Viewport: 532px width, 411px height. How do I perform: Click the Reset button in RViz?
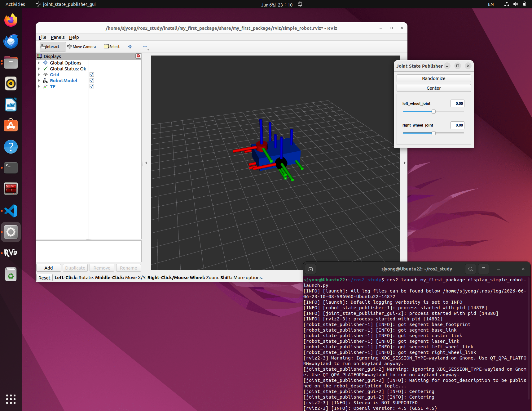tap(44, 278)
